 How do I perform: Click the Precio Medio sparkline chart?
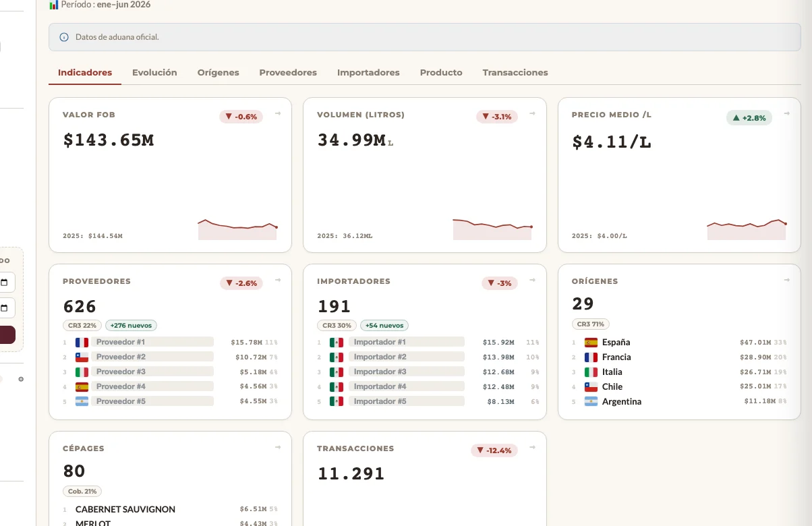coord(747,229)
